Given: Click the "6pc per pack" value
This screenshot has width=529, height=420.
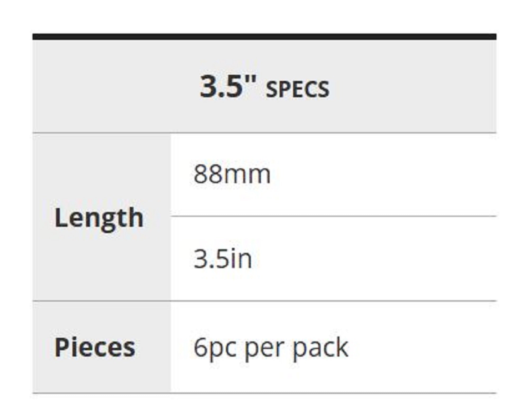Looking at the screenshot, I should [x=271, y=347].
